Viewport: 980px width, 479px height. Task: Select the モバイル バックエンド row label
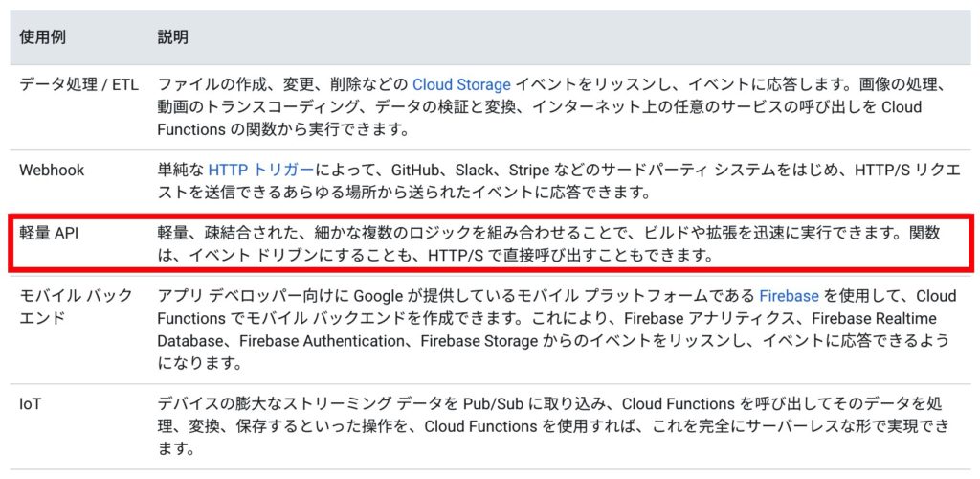(x=76, y=307)
